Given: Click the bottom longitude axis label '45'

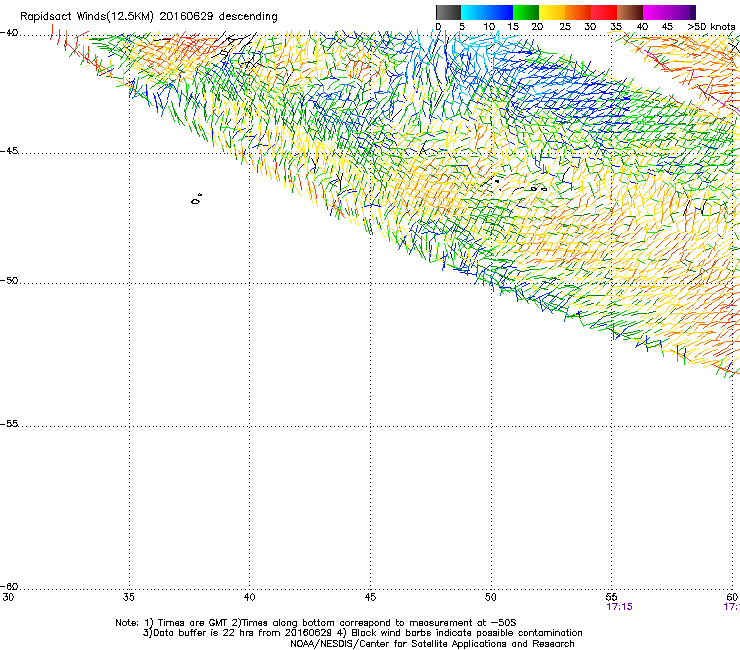Looking at the screenshot, I should tap(370, 597).
